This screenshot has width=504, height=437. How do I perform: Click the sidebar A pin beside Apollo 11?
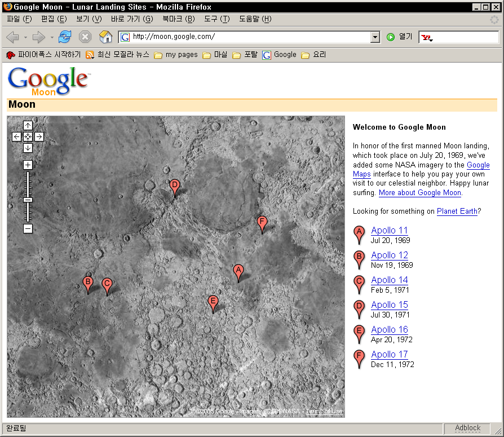click(359, 235)
